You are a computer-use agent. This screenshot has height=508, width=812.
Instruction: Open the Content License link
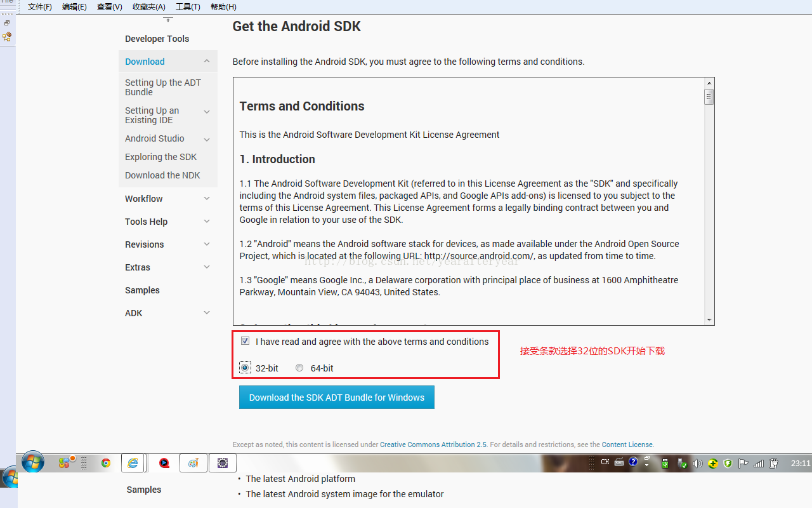point(627,444)
